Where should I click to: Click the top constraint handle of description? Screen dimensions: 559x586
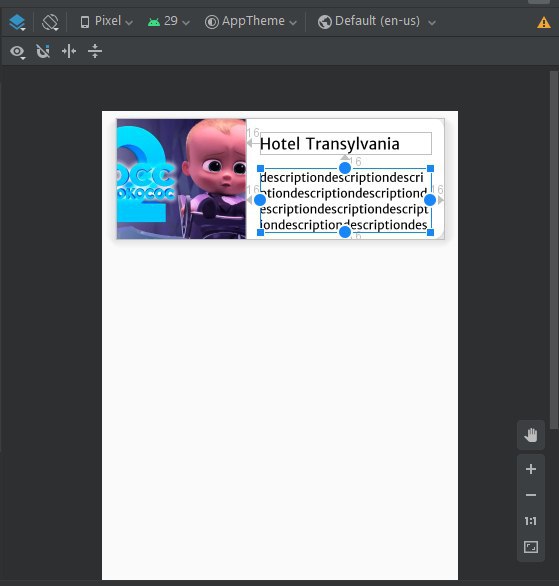[345, 168]
